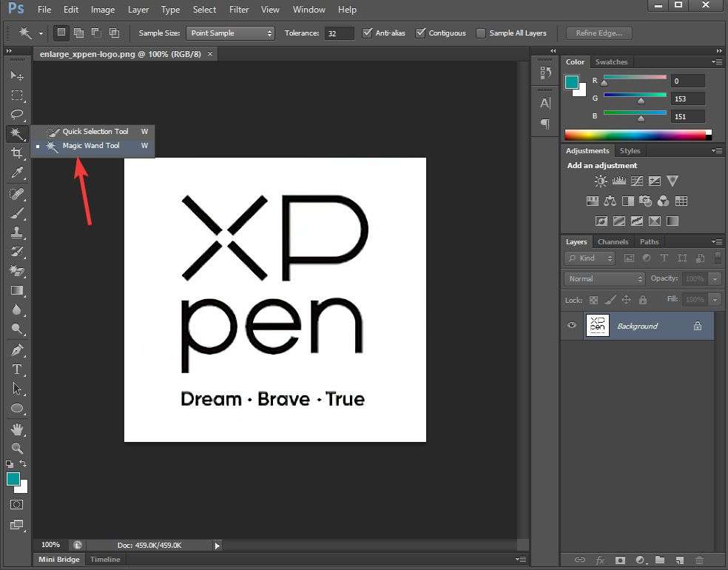Open the Normal blending mode dropdown
Screen dimensions: 728x570
(604, 279)
